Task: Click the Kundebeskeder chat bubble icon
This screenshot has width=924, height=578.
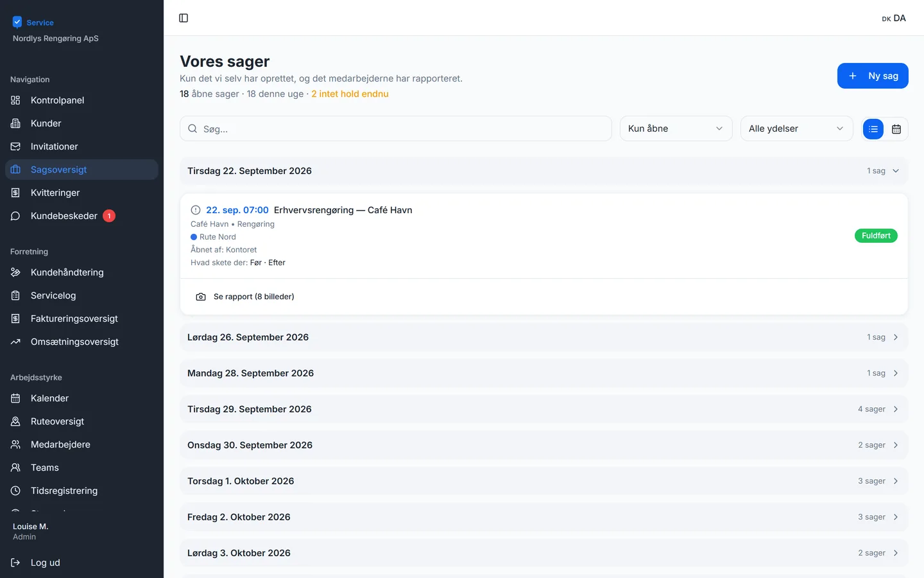Action: (x=15, y=216)
